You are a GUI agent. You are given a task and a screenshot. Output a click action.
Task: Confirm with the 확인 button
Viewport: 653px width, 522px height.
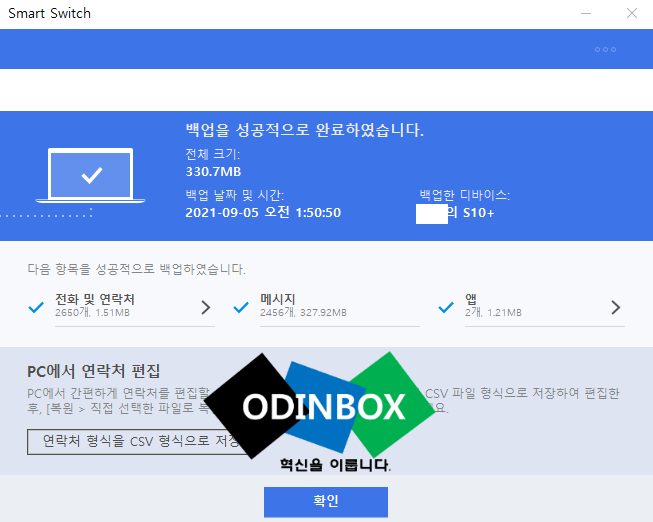pos(326,502)
